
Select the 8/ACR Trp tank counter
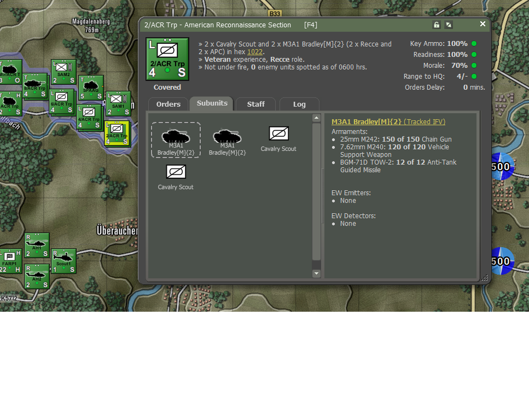35,86
